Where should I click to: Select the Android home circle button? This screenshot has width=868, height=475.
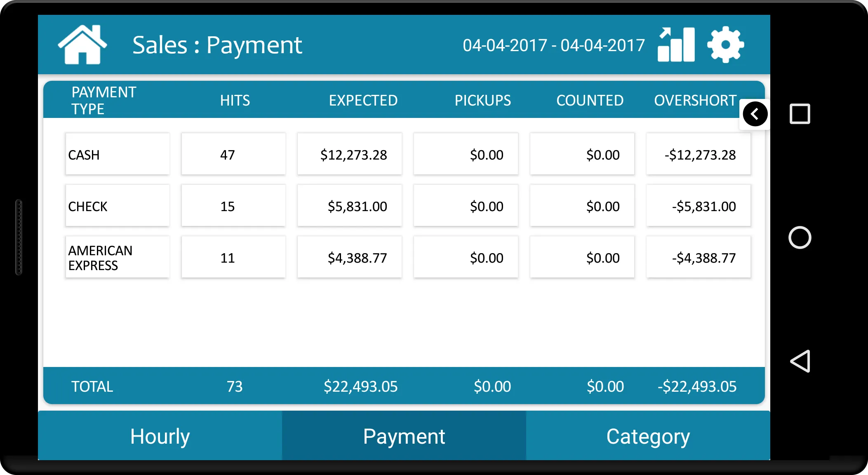[799, 237]
